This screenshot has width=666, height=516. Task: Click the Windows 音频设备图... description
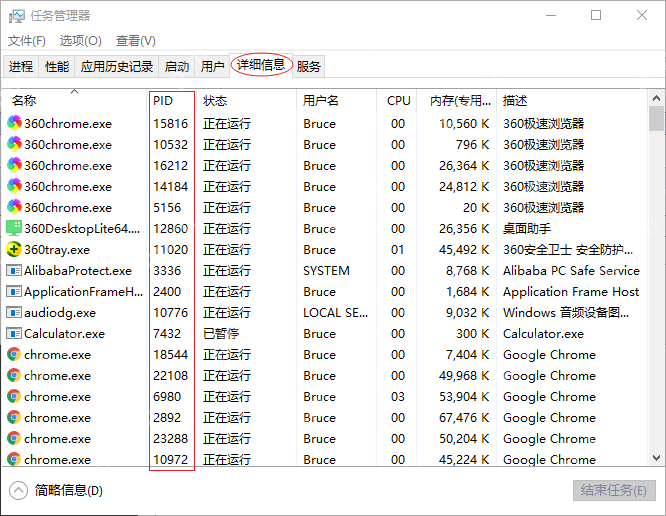566,313
